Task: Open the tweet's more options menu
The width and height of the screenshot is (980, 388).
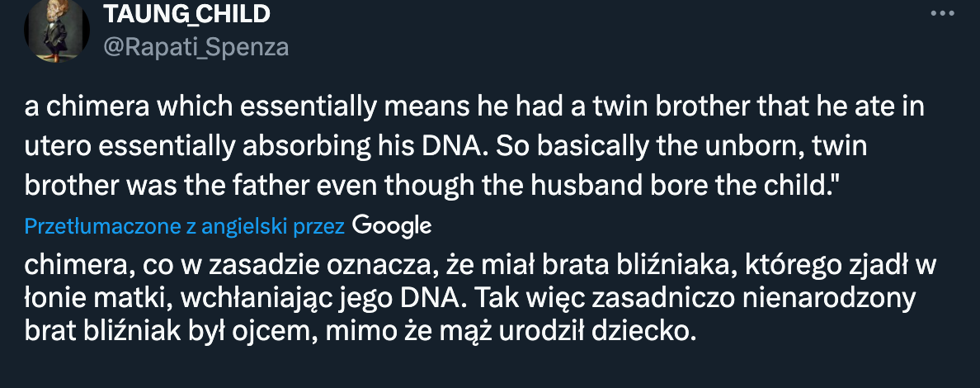Action: [942, 14]
